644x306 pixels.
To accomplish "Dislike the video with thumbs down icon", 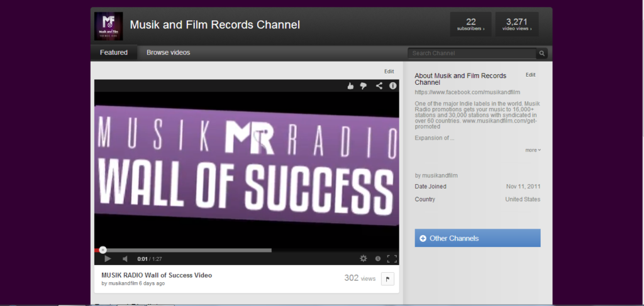I will tap(364, 85).
